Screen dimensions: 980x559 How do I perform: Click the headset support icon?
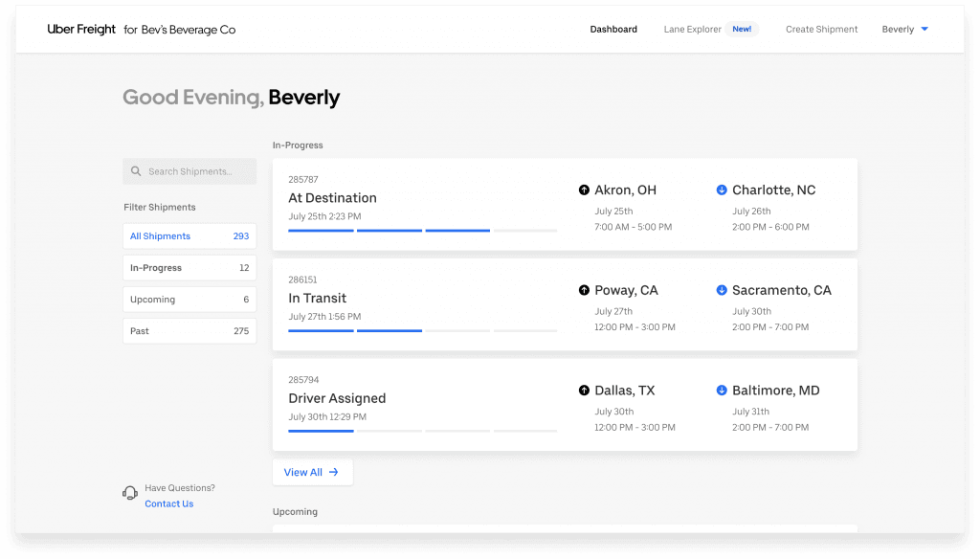(130, 494)
